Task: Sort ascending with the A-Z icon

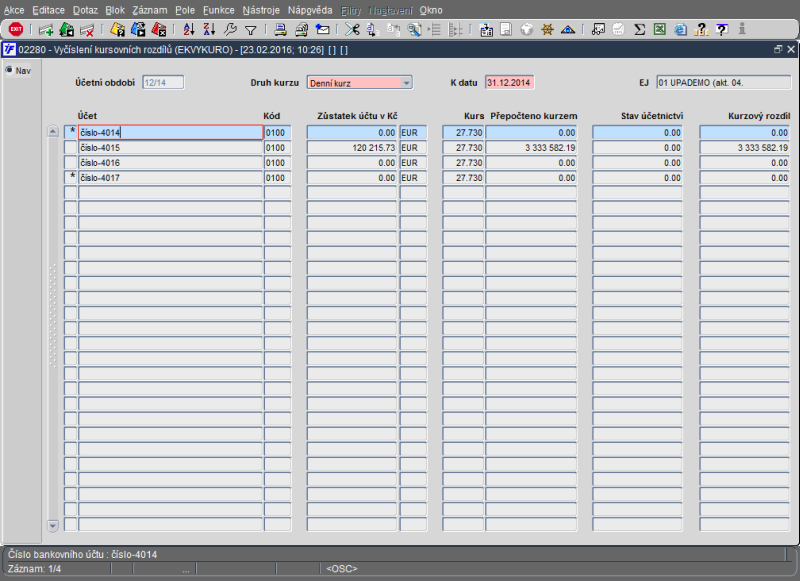Action: 189,29
